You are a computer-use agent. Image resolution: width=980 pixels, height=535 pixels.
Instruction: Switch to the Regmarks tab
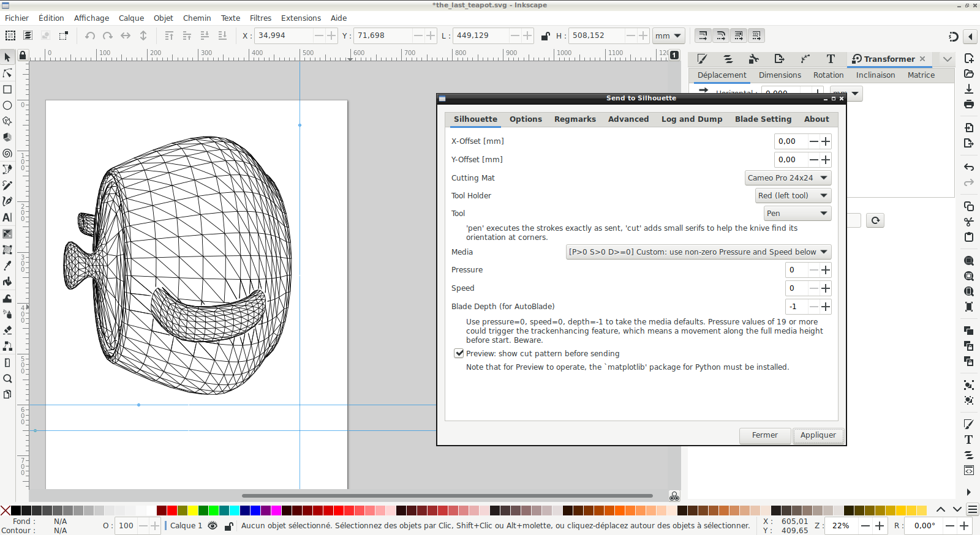(575, 119)
